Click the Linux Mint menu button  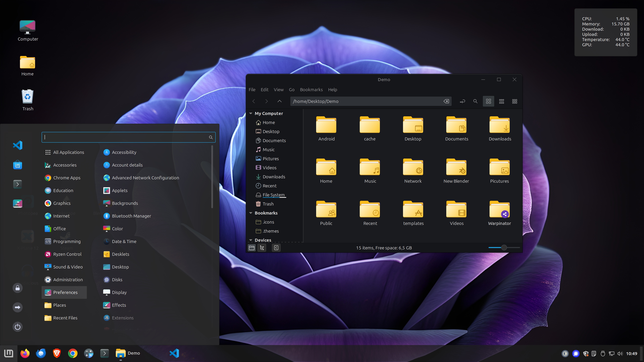(9, 353)
